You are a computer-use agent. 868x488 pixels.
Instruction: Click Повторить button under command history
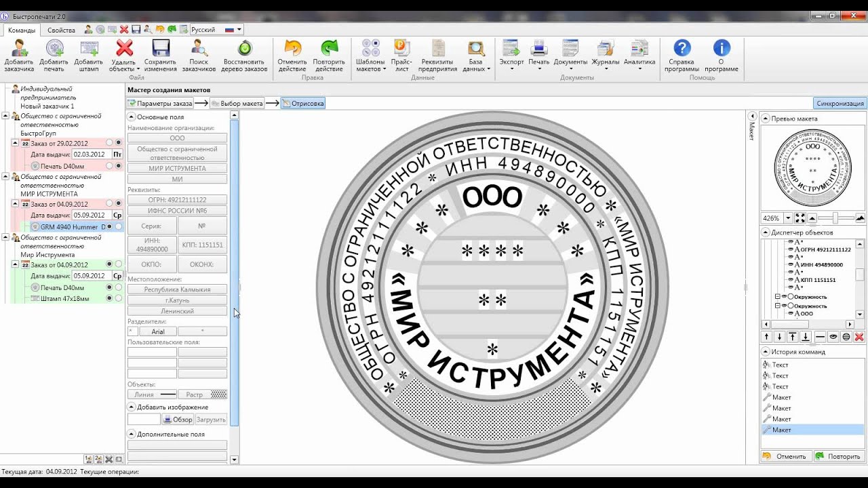(x=839, y=456)
